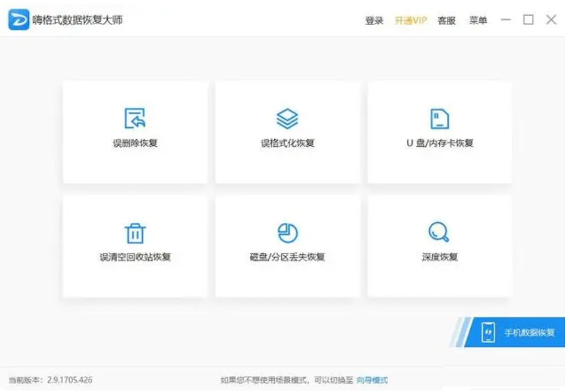This screenshot has width=570, height=392.
Task: Click the 深度恢复 text label
Action: click(x=440, y=257)
